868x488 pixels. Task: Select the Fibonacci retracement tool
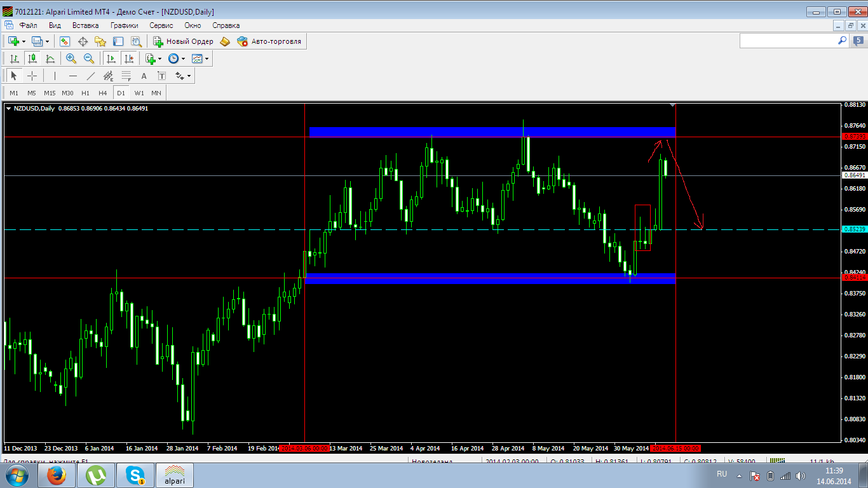[126, 76]
